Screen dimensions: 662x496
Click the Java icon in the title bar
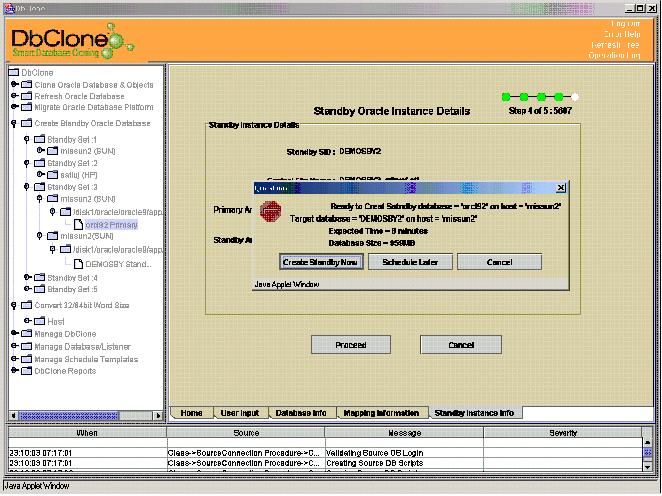pyautogui.click(x=8, y=8)
